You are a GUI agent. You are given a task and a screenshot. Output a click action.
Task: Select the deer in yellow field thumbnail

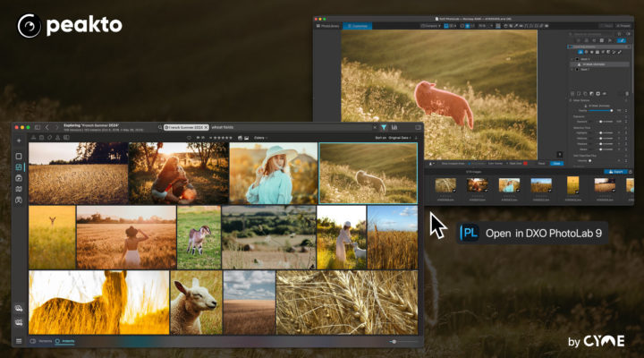(52, 237)
